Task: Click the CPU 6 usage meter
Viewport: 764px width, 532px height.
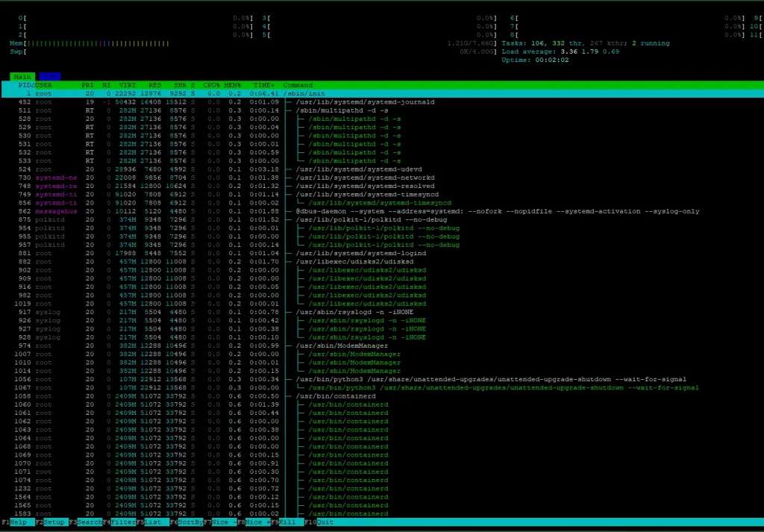Action: [627, 18]
